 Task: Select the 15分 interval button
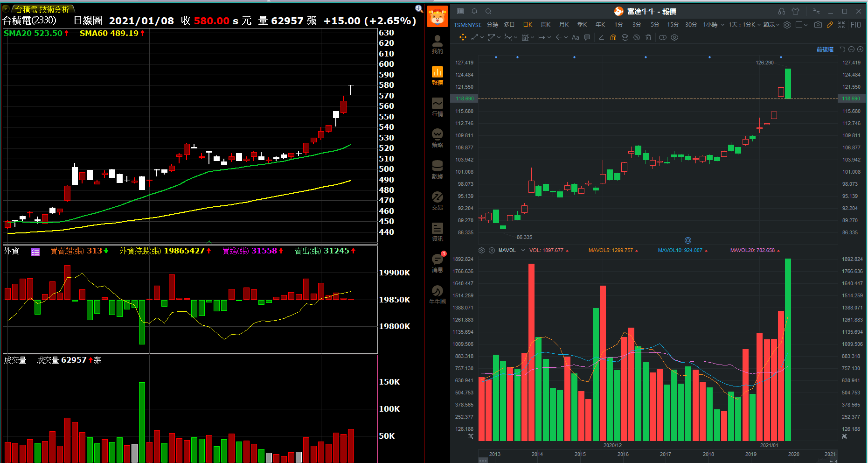coord(673,25)
